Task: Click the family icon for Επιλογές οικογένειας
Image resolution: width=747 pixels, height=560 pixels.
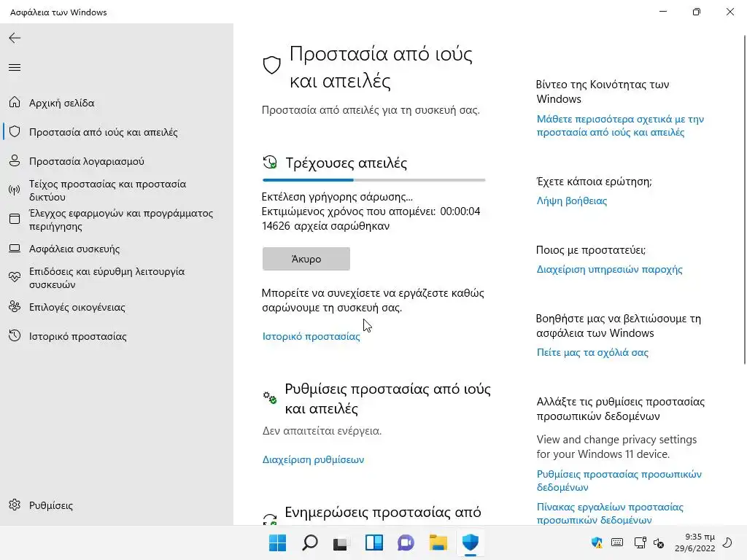Action: (x=15, y=307)
